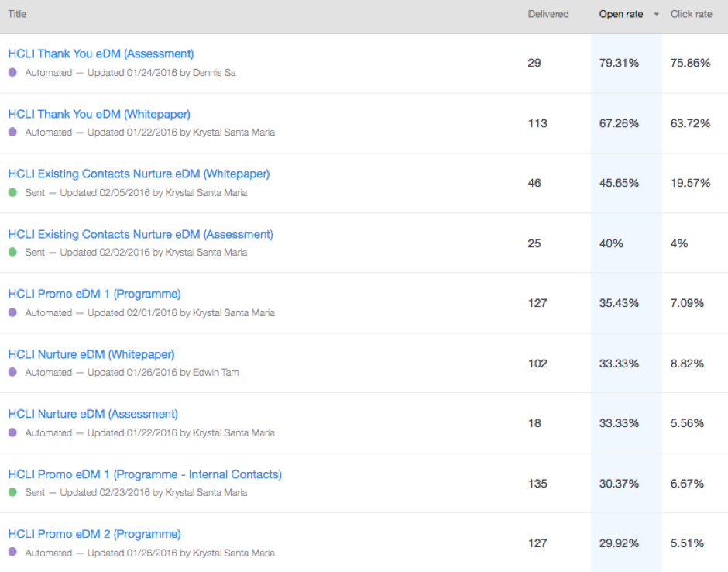The height and width of the screenshot is (572, 728).
Task: Click the Open rate sort arrow
Action: coord(657,15)
